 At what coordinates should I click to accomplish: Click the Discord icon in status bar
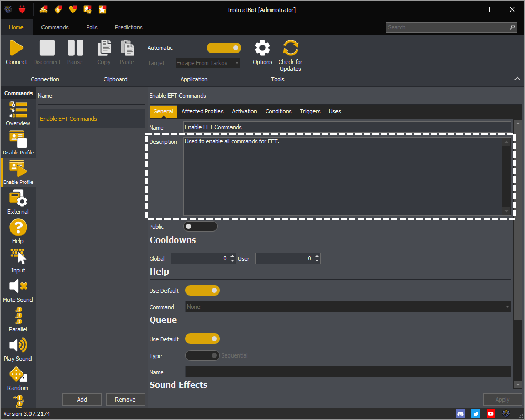pos(460,414)
